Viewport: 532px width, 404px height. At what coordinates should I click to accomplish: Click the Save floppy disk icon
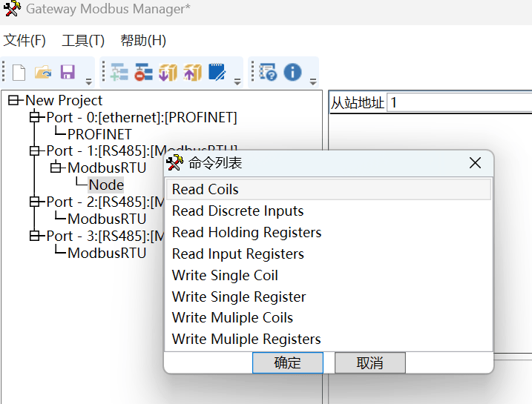68,72
